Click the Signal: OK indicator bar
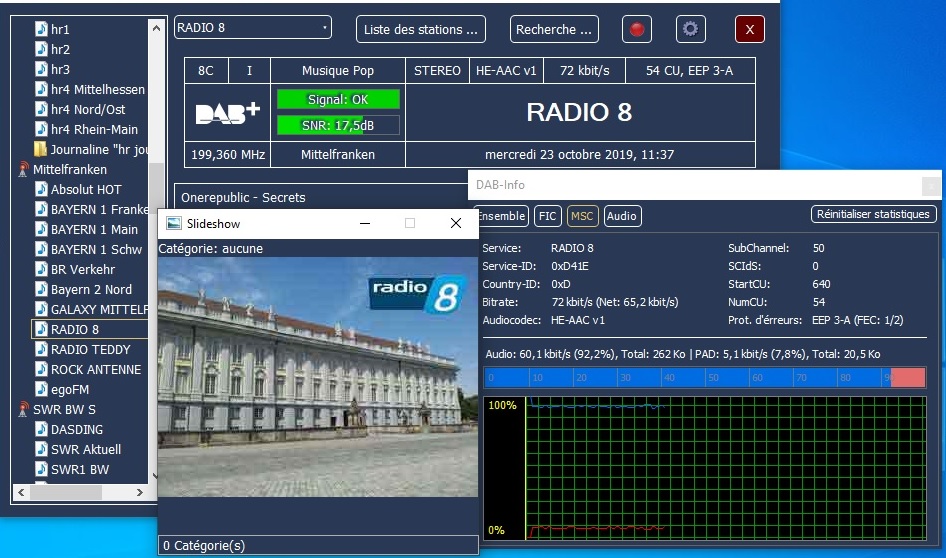The height and width of the screenshot is (558, 946). pos(338,100)
